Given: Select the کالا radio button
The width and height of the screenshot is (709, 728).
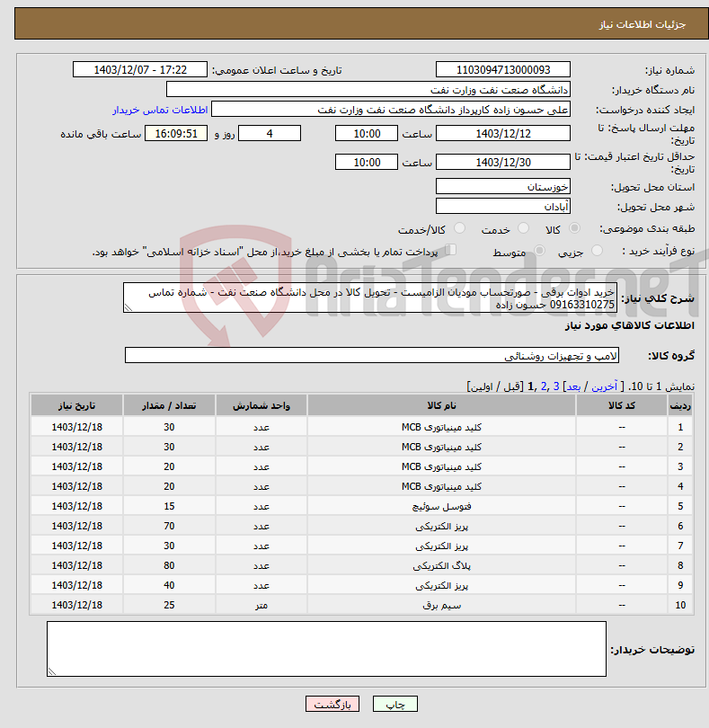Looking at the screenshot, I should pos(575,228).
